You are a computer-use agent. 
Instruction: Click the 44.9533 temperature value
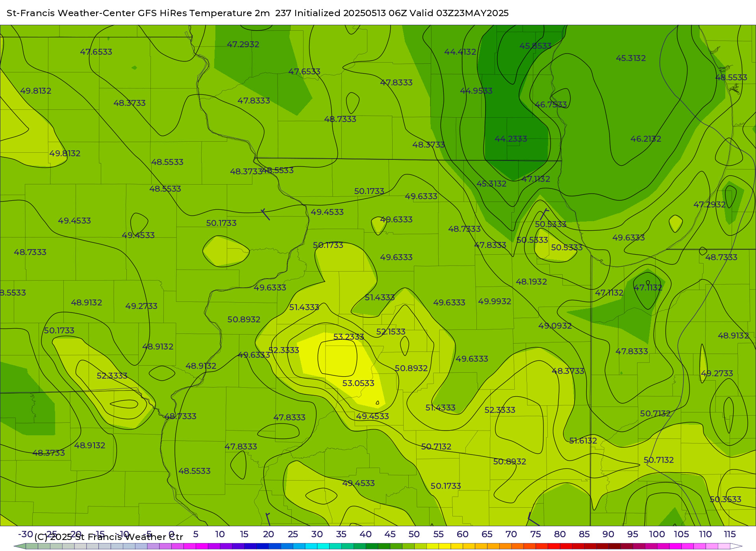coord(476,91)
